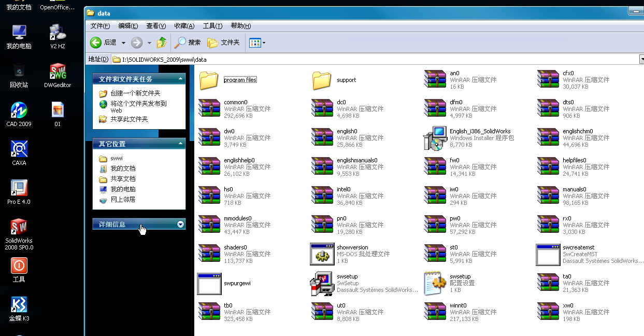Click the pw0 file name
This screenshot has height=336, width=644.
pyautogui.click(x=455, y=218)
